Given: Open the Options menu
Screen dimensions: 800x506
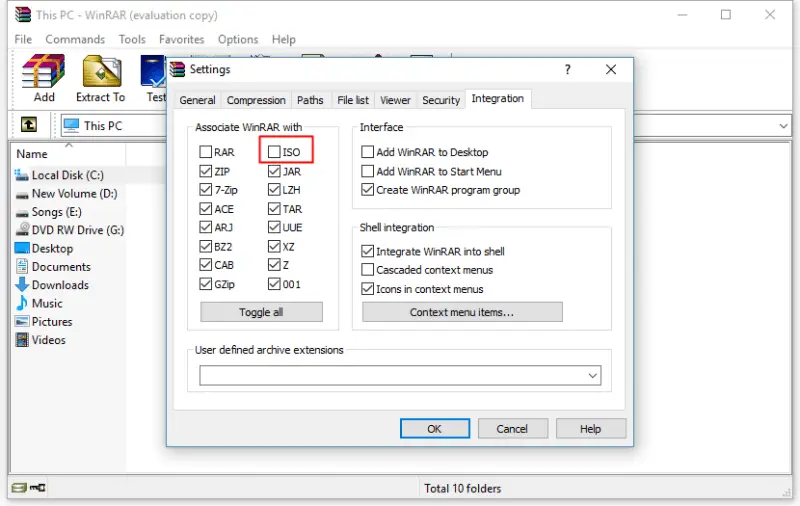Looking at the screenshot, I should [238, 39].
